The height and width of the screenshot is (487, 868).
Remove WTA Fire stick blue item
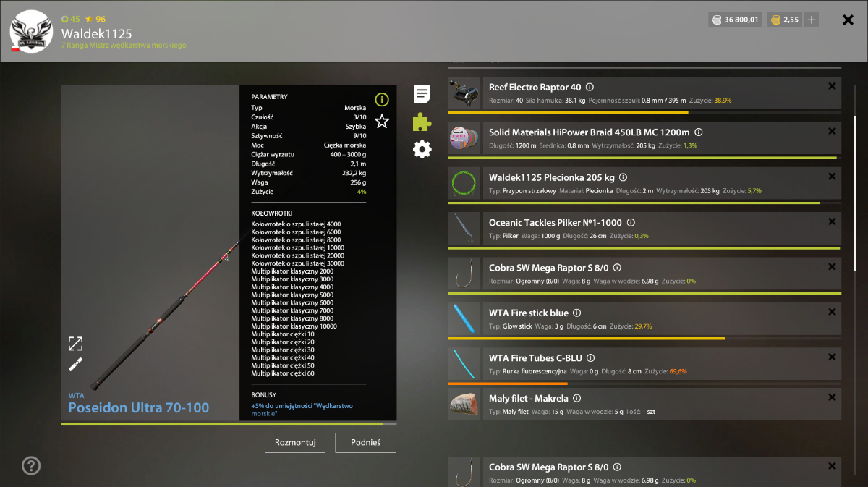[832, 312]
